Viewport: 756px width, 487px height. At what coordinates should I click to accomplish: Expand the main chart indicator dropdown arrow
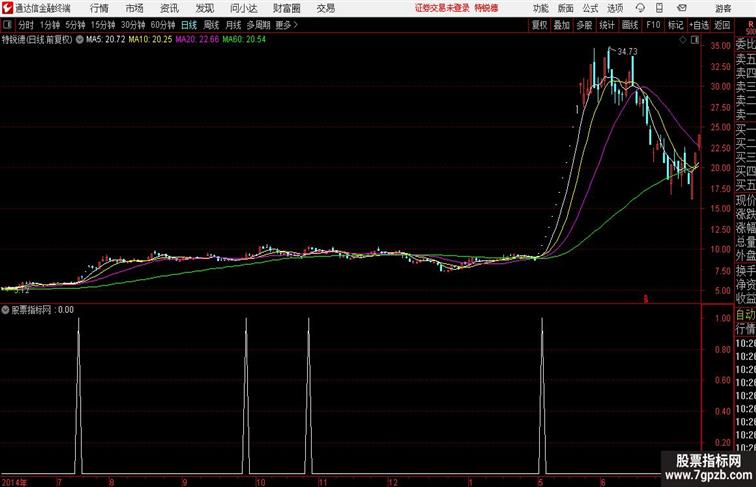tap(80, 40)
